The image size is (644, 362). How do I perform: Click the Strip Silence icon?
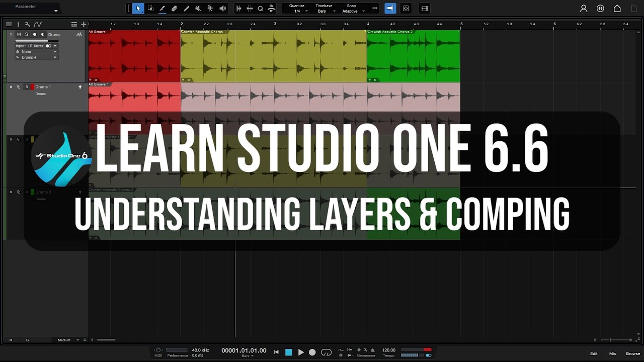(238, 9)
